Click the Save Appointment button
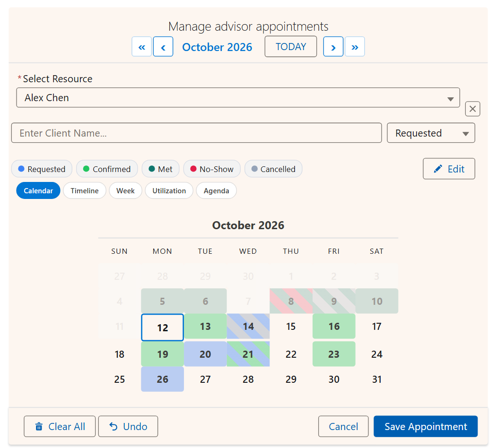Viewport: 497px width, 448px height. [x=426, y=426]
